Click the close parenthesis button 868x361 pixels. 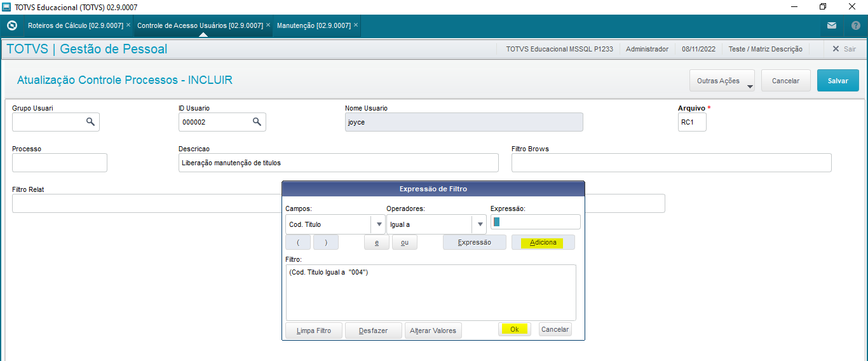[325, 242]
